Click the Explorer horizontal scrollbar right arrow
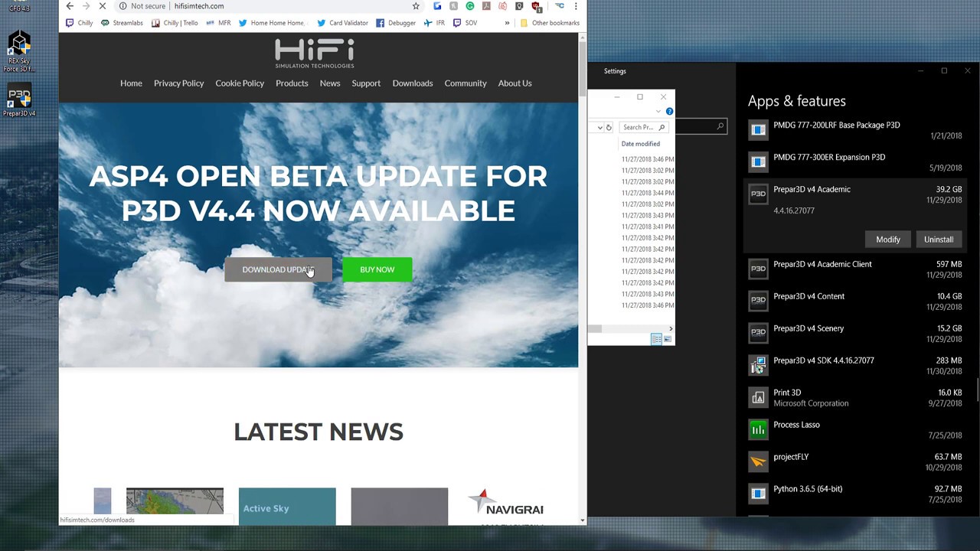The width and height of the screenshot is (980, 551). [x=671, y=328]
